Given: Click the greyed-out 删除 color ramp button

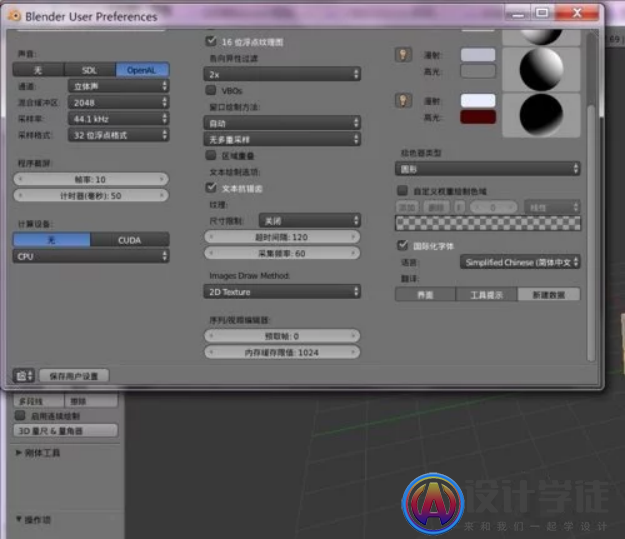Looking at the screenshot, I should pos(436,207).
